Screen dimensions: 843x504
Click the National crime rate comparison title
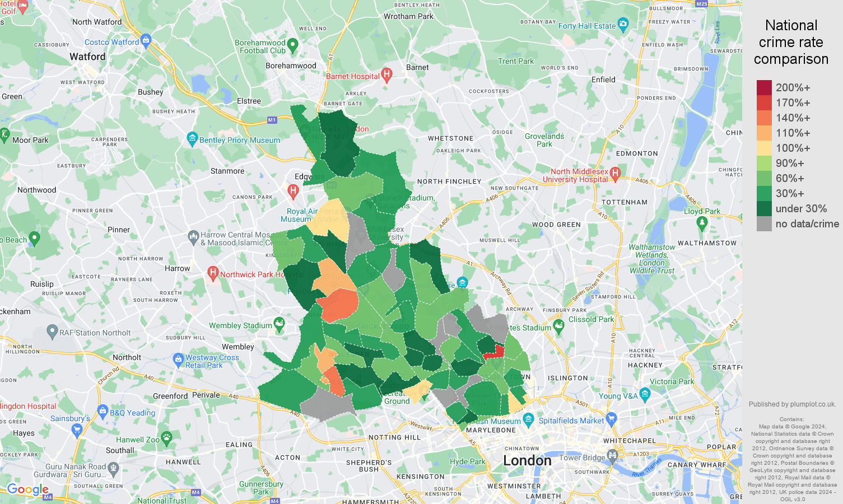791,42
